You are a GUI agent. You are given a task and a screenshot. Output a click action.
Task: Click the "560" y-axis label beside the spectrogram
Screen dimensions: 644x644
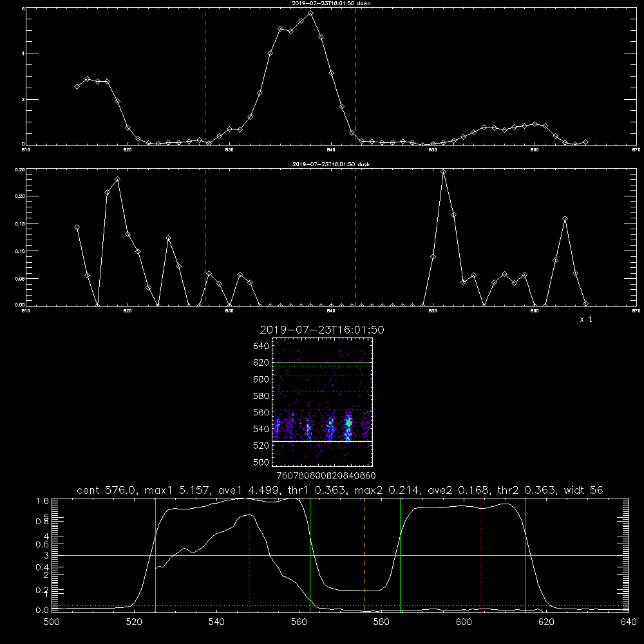(261, 412)
